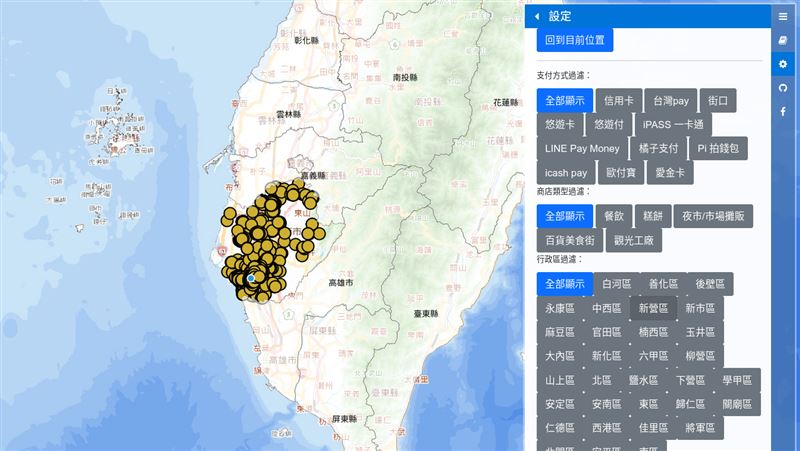Filter store type by 餐飲
Viewport: 800px width, 451px height.
pyautogui.click(x=614, y=216)
